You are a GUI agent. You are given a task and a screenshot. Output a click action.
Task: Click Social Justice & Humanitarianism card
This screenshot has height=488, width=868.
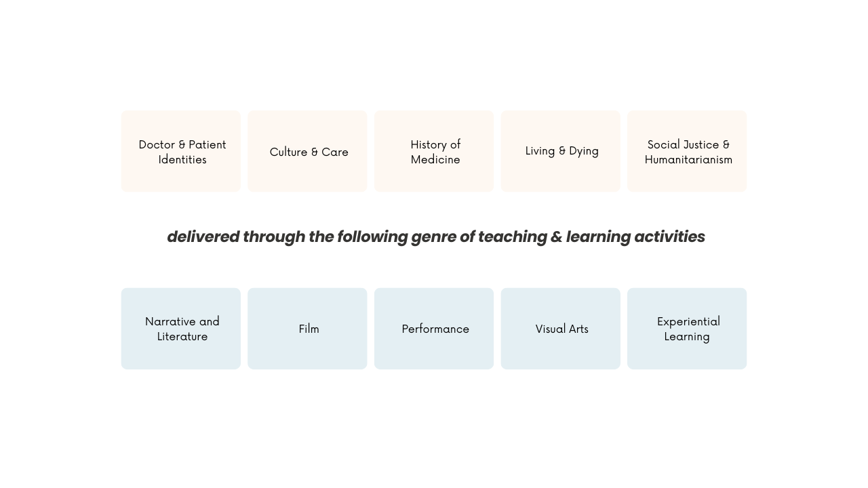[687, 151]
